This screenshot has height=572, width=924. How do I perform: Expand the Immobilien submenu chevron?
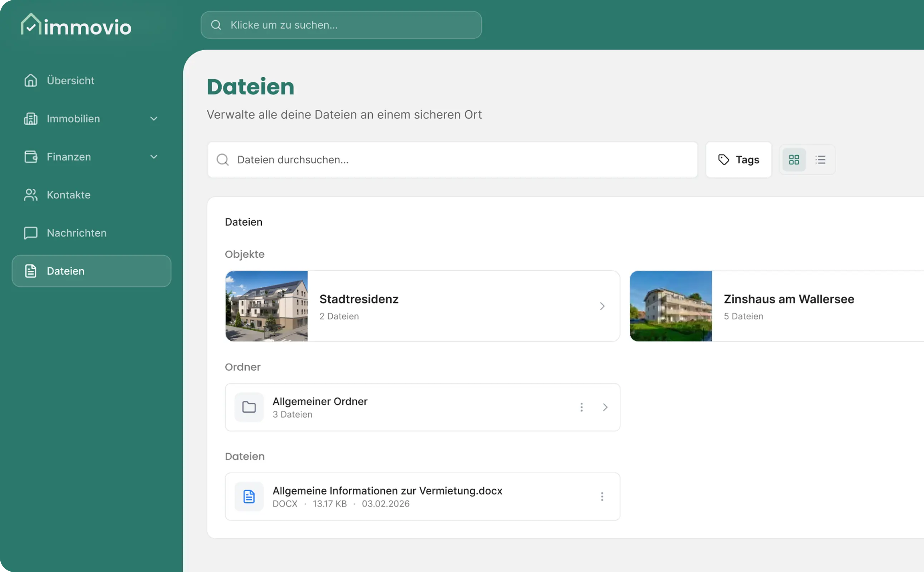coord(154,119)
